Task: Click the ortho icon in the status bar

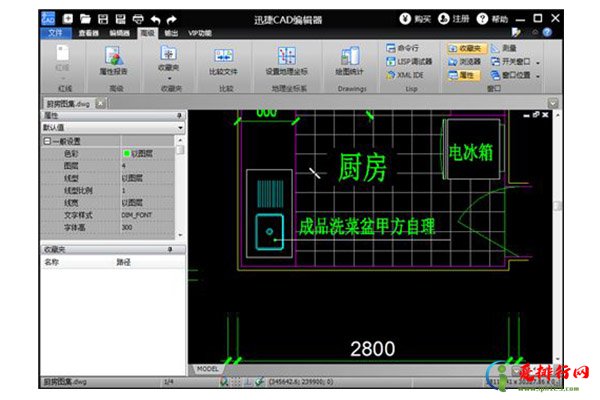Action: click(248, 382)
